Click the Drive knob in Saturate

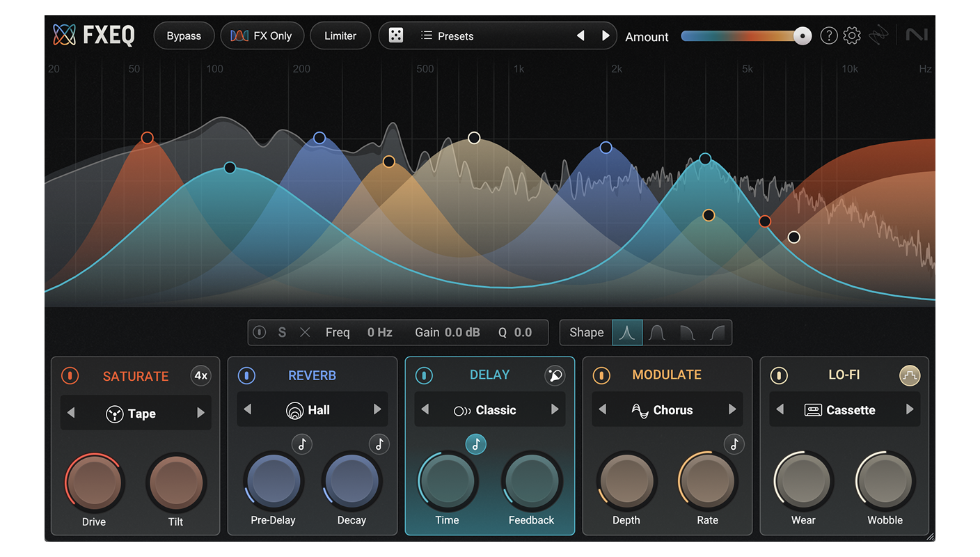(x=94, y=483)
